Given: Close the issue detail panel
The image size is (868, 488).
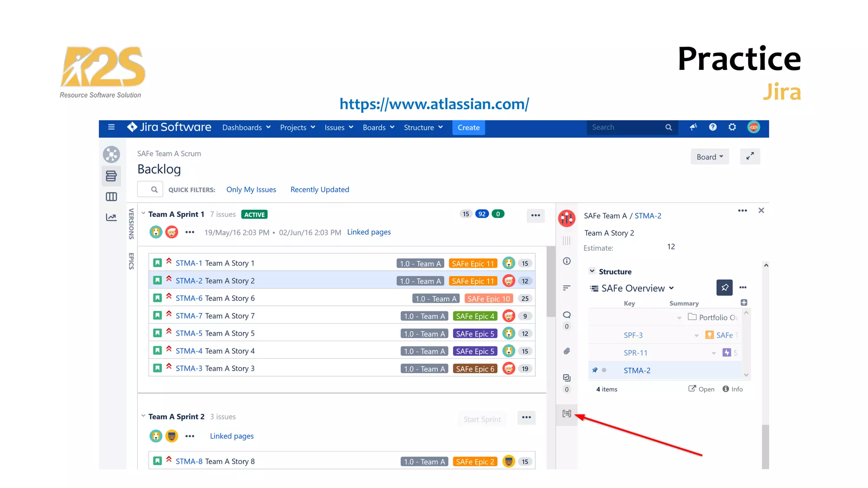Looking at the screenshot, I should (761, 211).
